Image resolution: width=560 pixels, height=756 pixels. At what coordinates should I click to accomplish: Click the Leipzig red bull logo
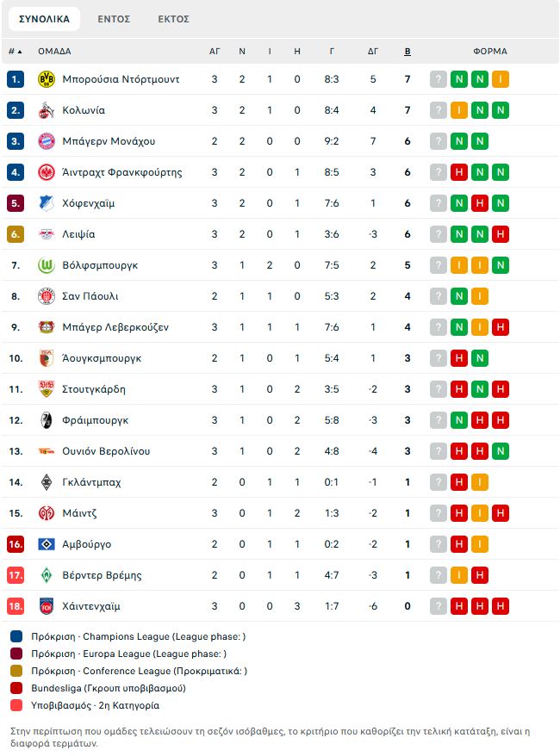coord(47,234)
